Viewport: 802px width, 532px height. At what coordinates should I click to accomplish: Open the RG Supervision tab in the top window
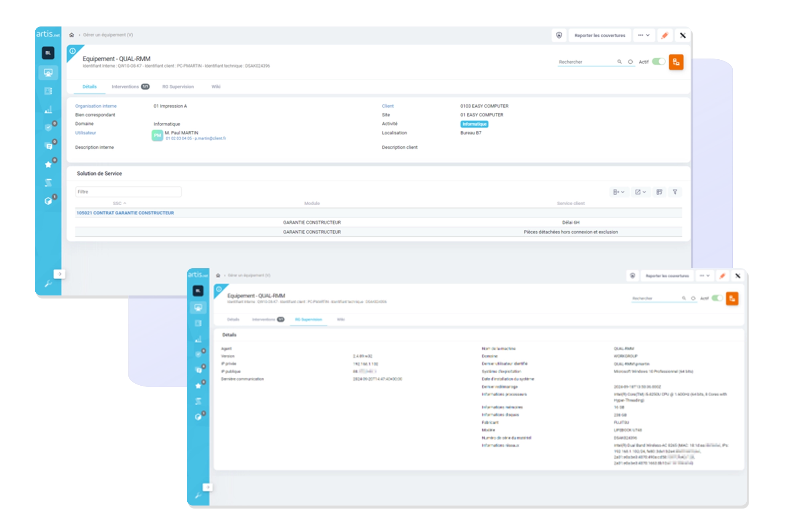pos(178,87)
